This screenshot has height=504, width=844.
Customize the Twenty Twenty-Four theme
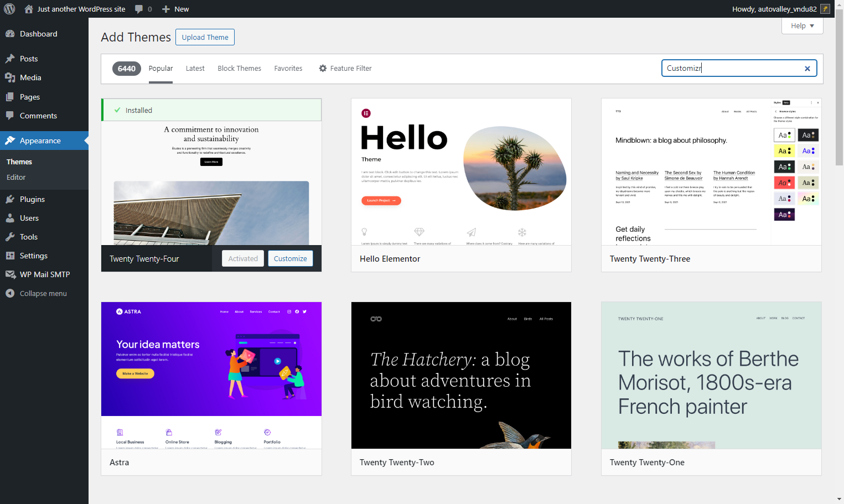[x=290, y=258]
